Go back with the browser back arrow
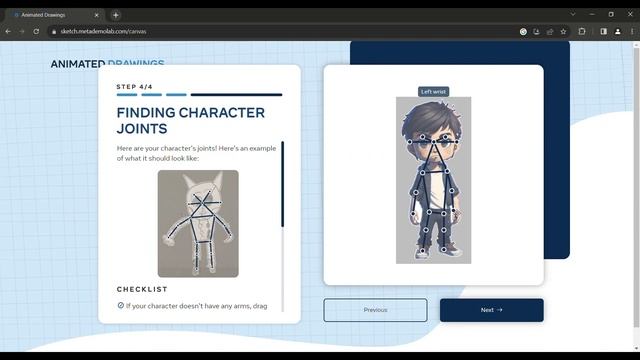The height and width of the screenshot is (360, 640). point(8,31)
